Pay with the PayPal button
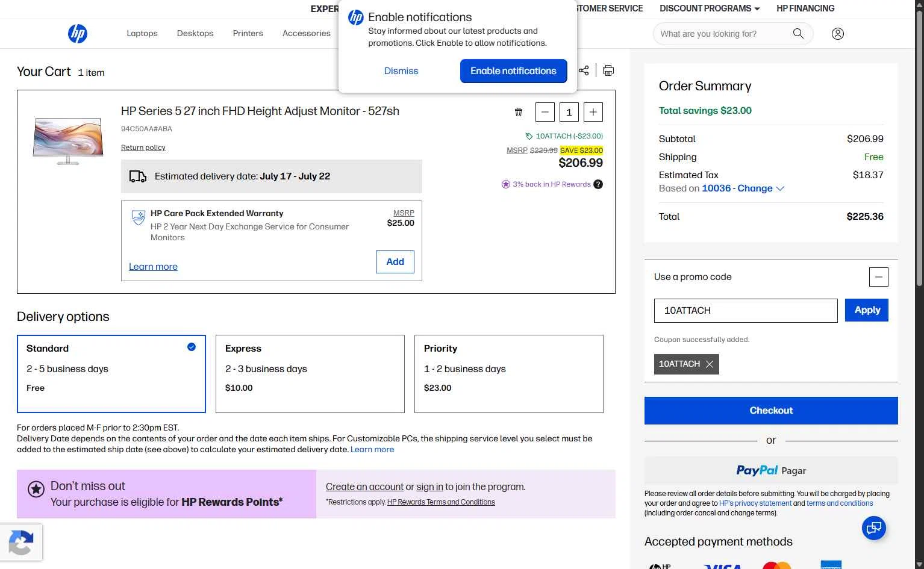The height and width of the screenshot is (569, 924). [771, 470]
